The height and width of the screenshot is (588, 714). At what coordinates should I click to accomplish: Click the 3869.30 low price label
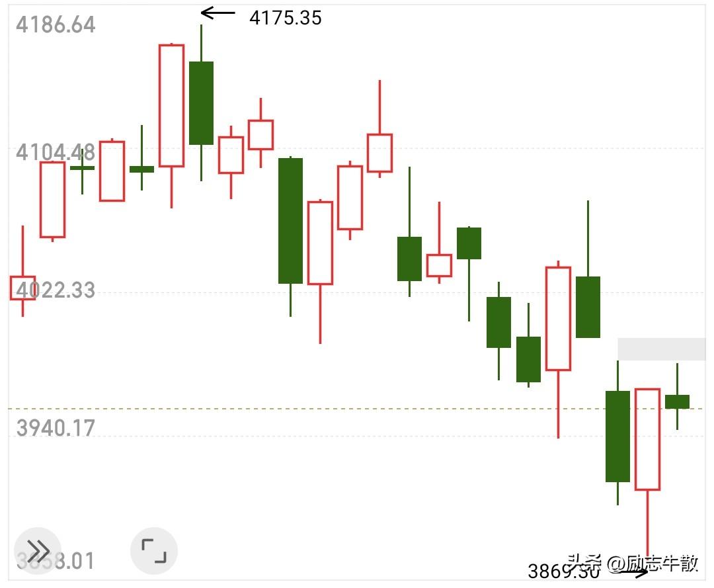tap(563, 571)
